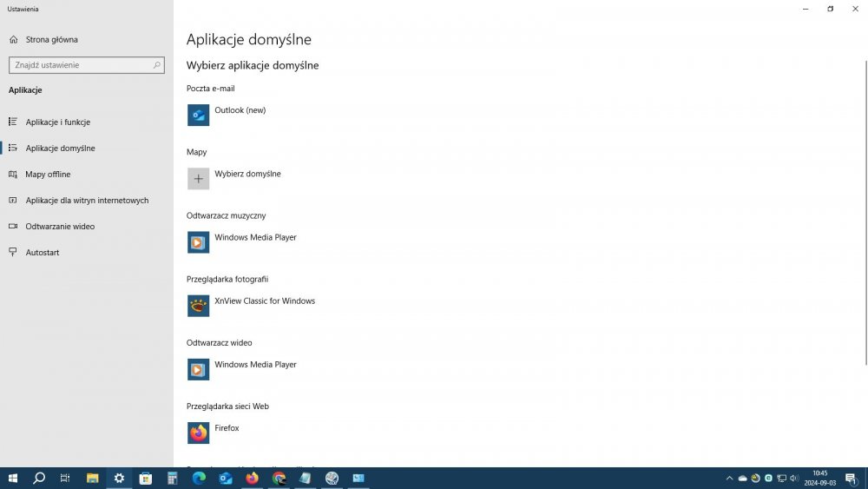Open Aplikacje dla witryn internetowych
The width and height of the screenshot is (868, 489).
pyautogui.click(x=87, y=201)
